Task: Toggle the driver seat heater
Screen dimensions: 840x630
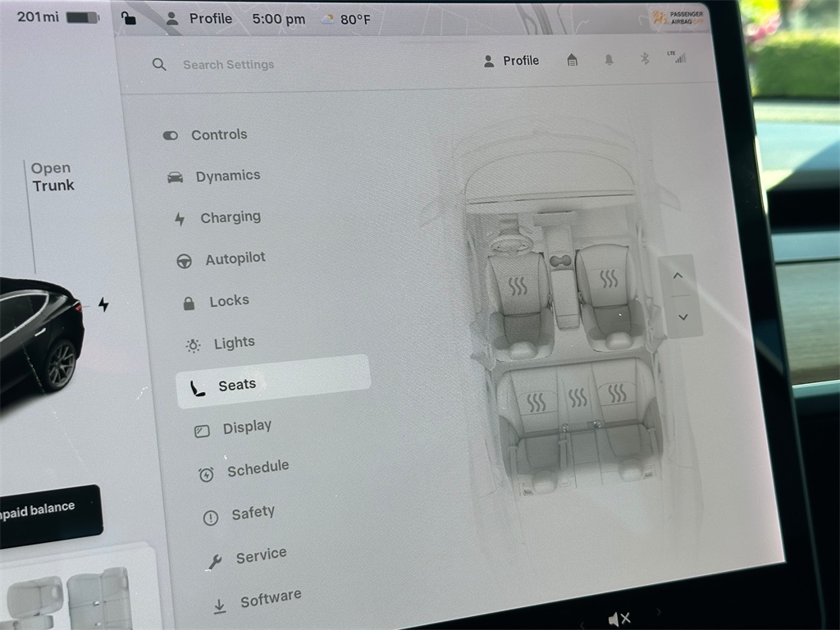Action: [x=518, y=285]
